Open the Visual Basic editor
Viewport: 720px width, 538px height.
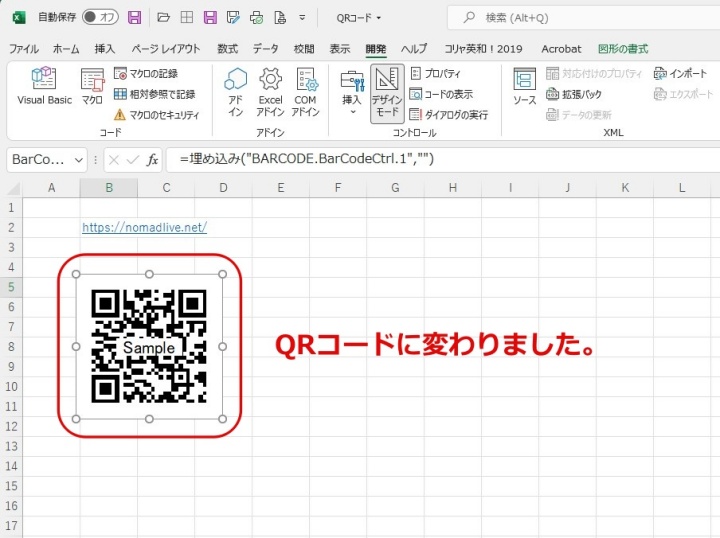pos(45,87)
